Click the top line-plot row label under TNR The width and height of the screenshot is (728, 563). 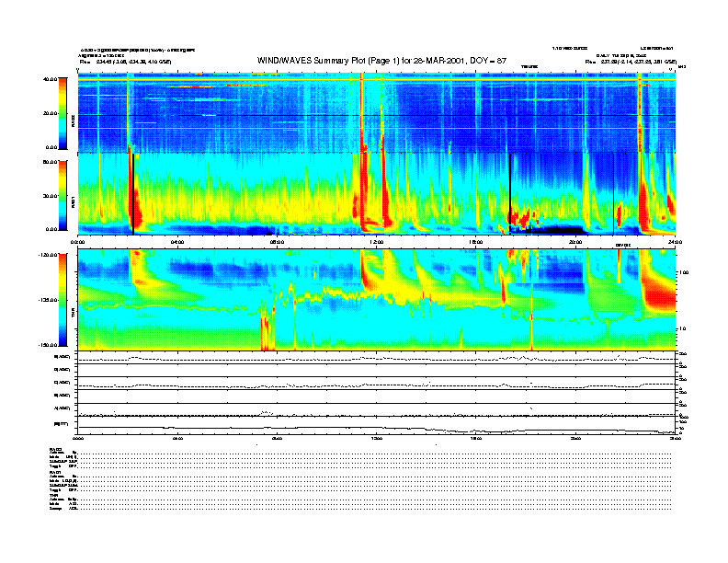(63, 357)
